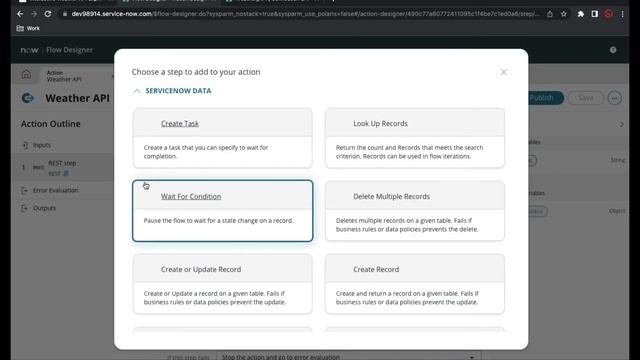Click the Create or Update Record description
The image size is (640, 360).
point(215,298)
